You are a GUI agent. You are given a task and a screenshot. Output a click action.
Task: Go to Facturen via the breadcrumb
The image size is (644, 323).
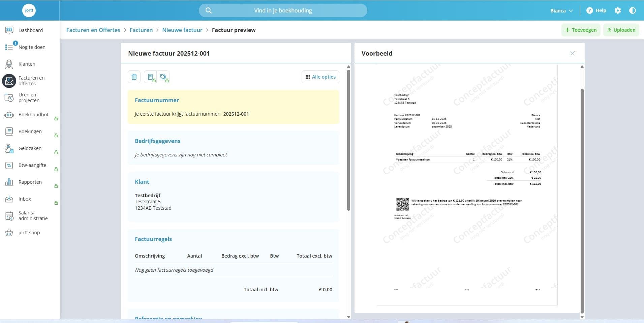tap(141, 30)
